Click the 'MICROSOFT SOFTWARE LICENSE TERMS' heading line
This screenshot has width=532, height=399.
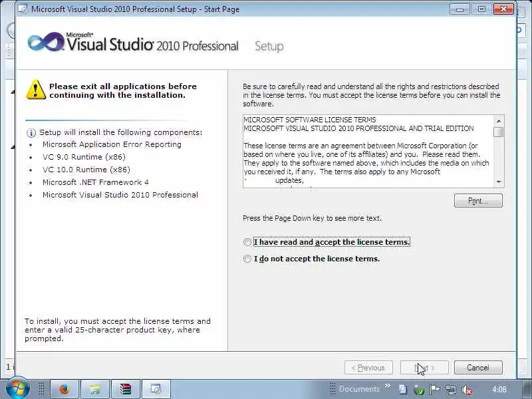310,120
